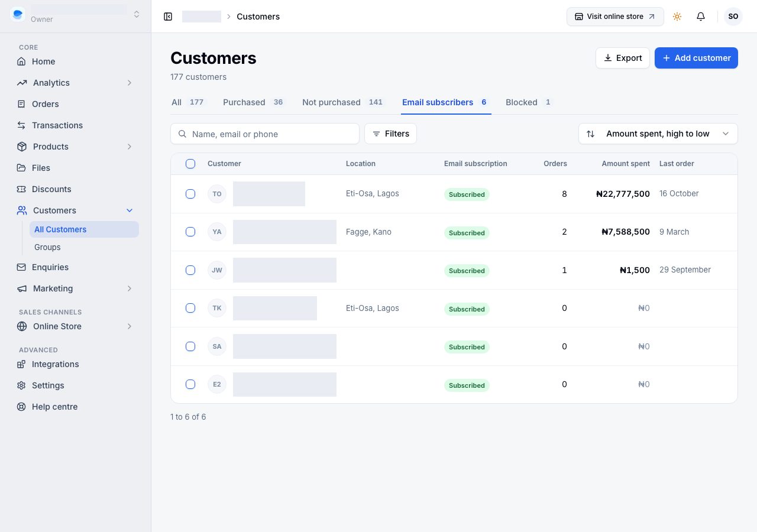Tick the checkbox for YA customer row
Screen dimensions: 757x532
(x=190, y=232)
